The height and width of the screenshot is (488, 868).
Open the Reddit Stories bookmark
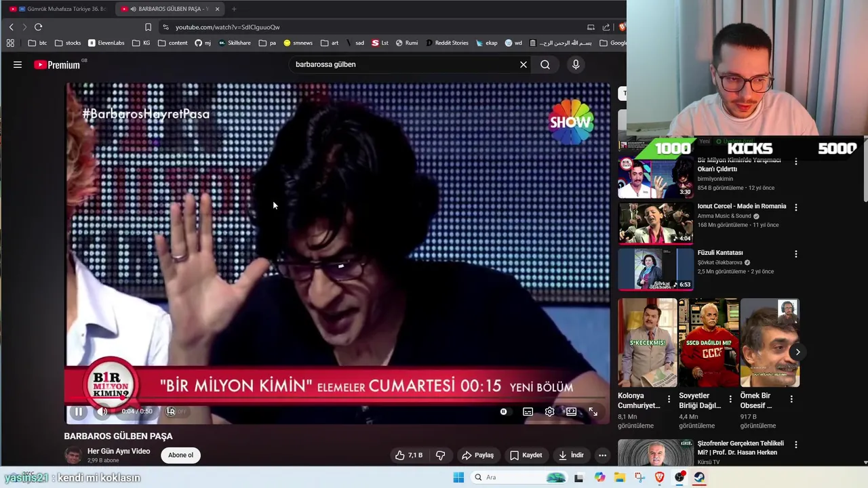[x=447, y=43]
